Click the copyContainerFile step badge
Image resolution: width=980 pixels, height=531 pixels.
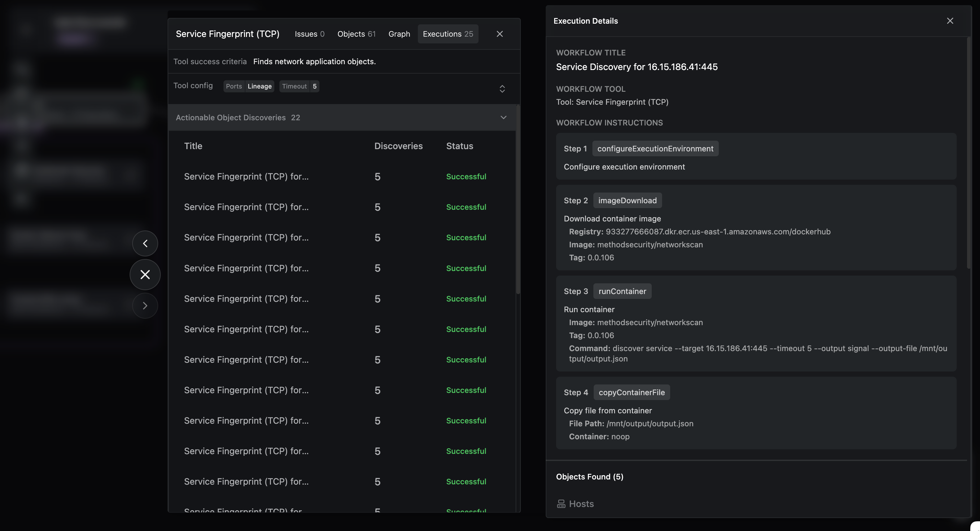click(631, 393)
